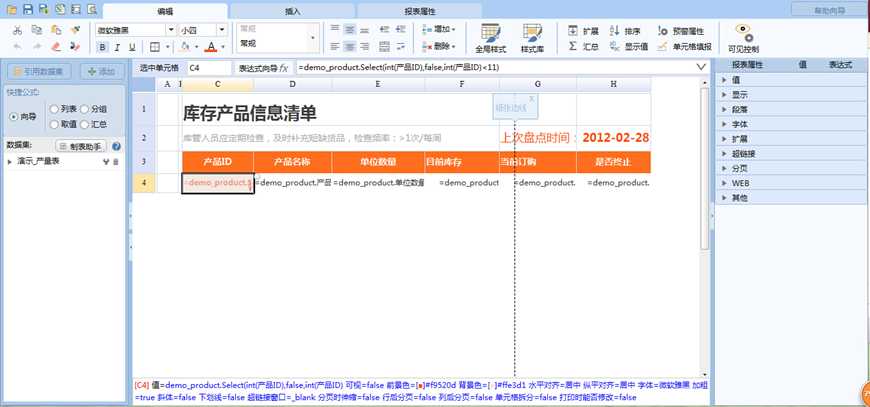Expand the 显示 property group
The image size is (870, 407).
point(724,94)
